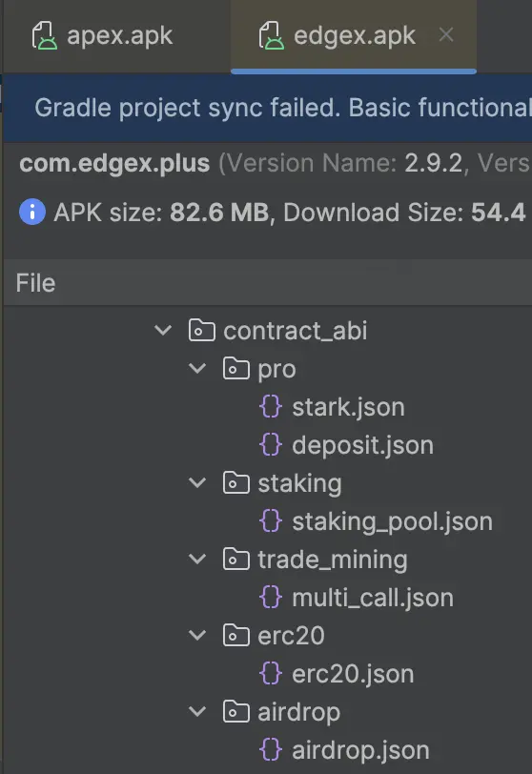Click the stark.json file icon
This screenshot has height=774, width=532.
pyautogui.click(x=271, y=407)
